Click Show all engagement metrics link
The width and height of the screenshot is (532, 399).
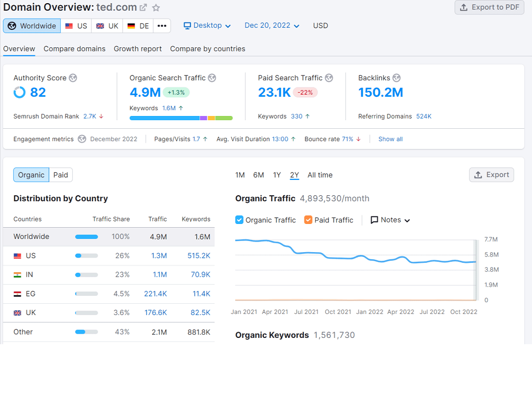(390, 139)
